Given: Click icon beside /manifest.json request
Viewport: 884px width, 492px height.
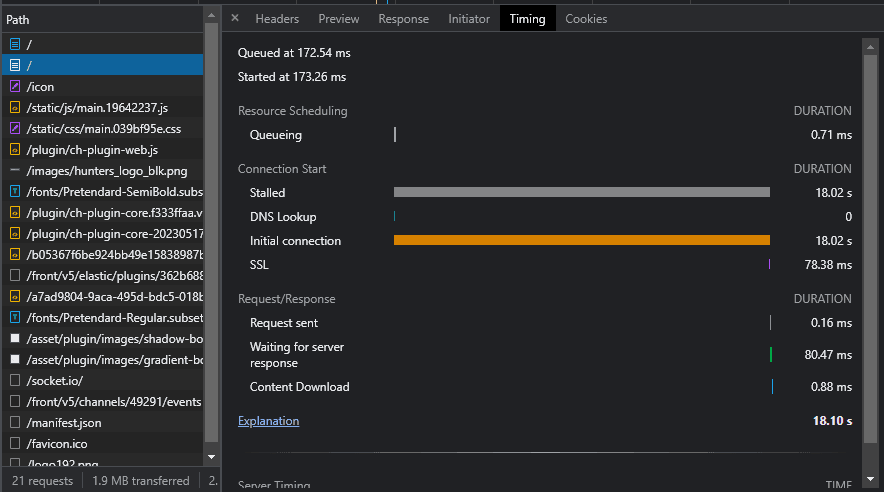Looking at the screenshot, I should coord(14,423).
